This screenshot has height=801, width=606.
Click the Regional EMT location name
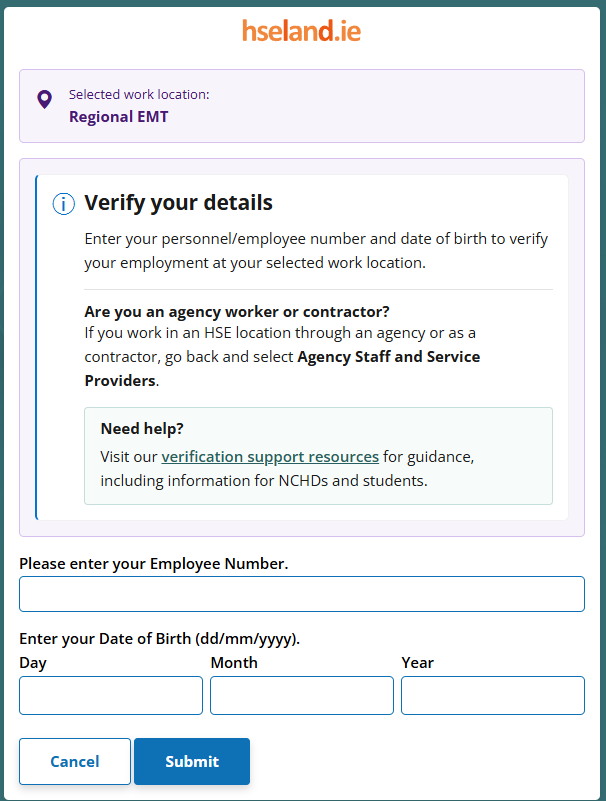pyautogui.click(x=119, y=116)
